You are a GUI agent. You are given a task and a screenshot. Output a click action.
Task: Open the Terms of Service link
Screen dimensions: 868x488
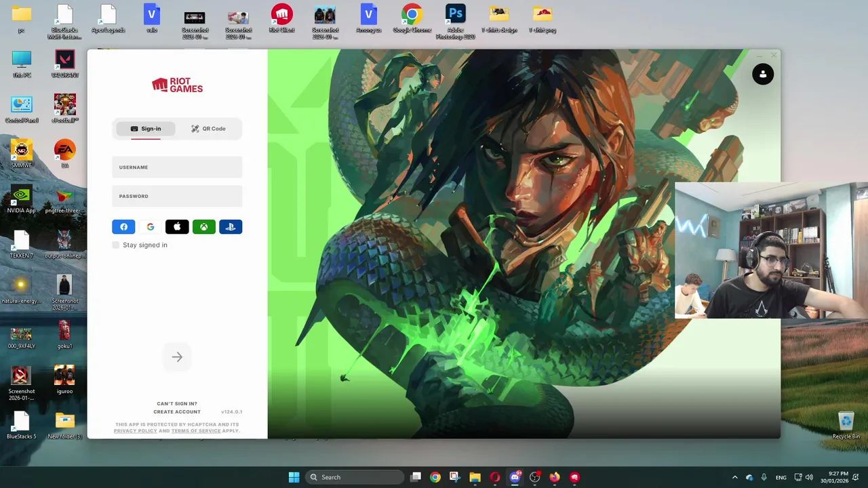(196, 431)
